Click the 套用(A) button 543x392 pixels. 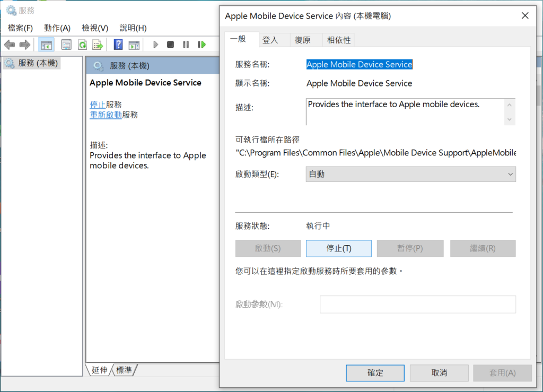tap(503, 373)
